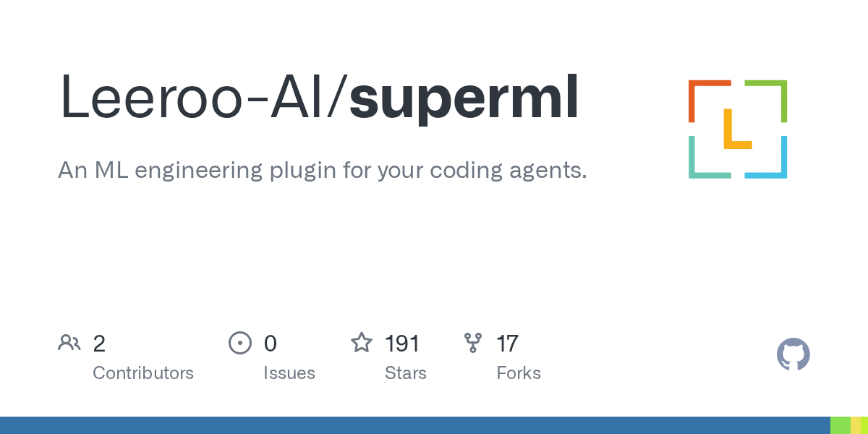The height and width of the screenshot is (434, 868).
Task: Click the Stars star icon
Action: pos(362,342)
